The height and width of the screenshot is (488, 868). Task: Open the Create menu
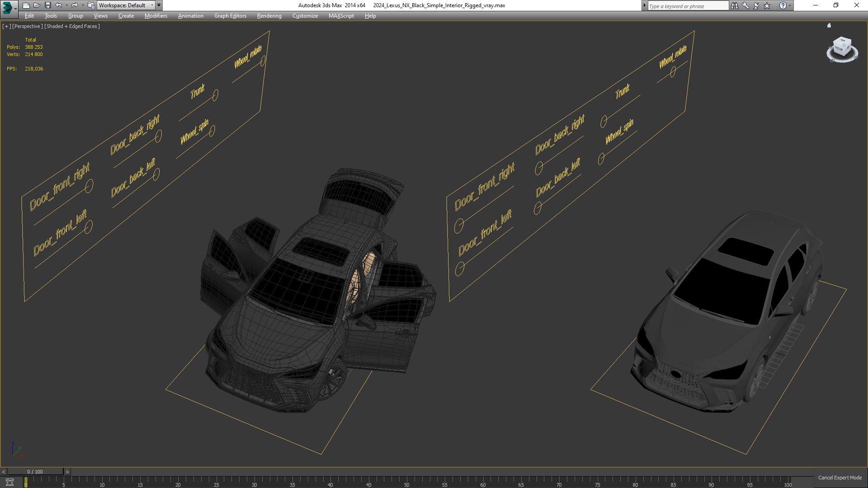pos(126,16)
